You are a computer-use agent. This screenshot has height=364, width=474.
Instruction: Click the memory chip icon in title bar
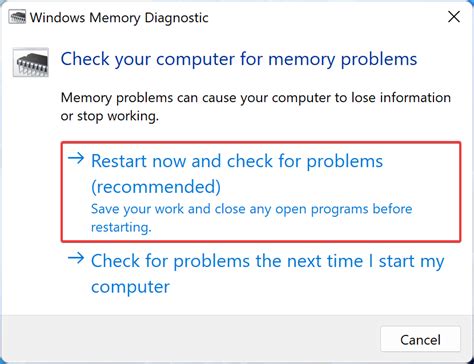[17, 17]
